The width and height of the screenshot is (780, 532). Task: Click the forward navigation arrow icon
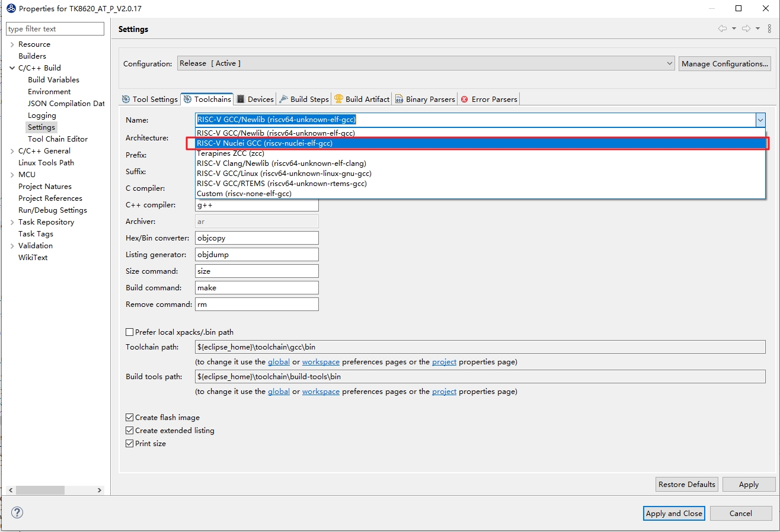(747, 28)
